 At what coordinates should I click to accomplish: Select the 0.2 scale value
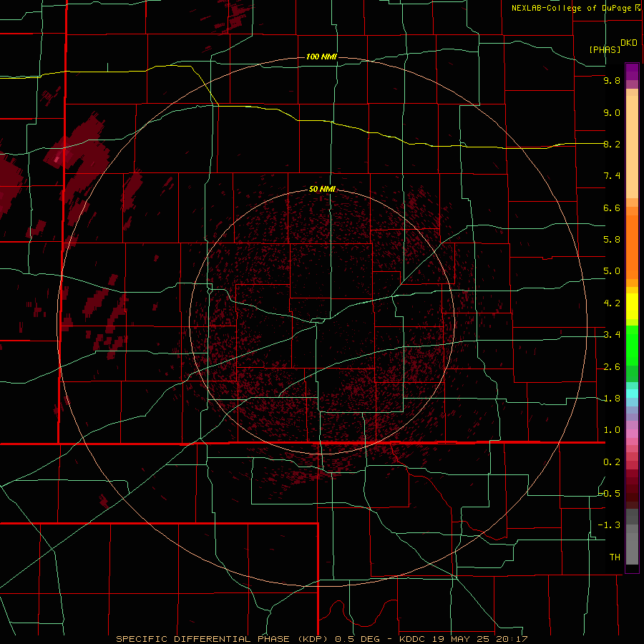click(612, 462)
